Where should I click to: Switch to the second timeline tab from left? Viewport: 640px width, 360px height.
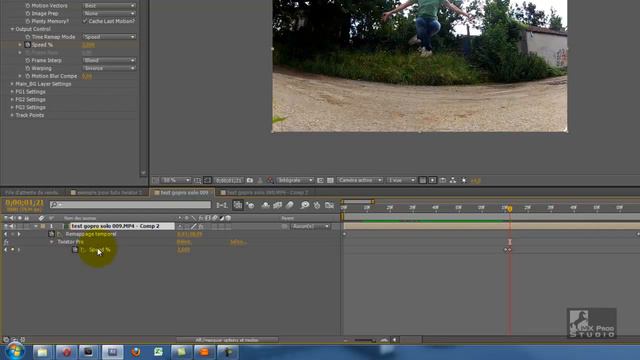(x=107, y=193)
